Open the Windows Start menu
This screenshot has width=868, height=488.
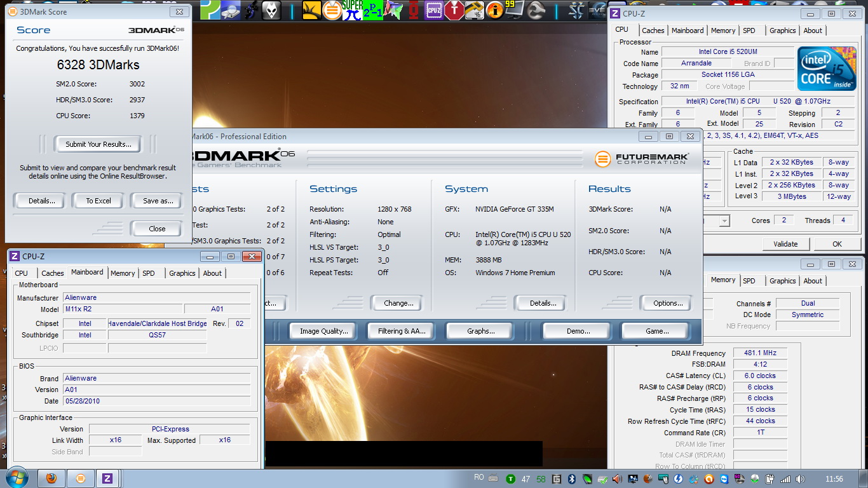pos(16,478)
